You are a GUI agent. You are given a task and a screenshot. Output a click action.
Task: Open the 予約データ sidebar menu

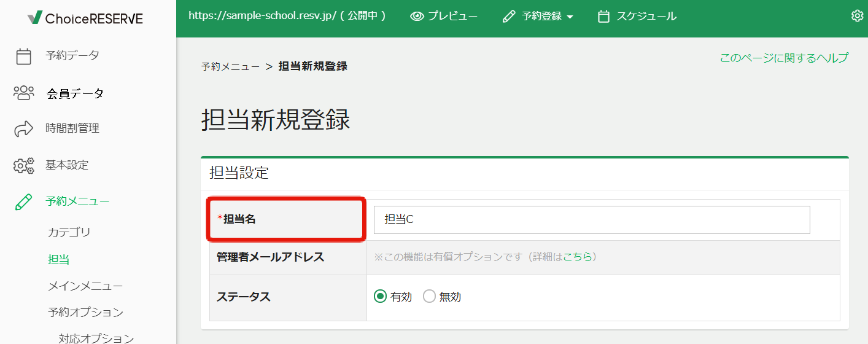(x=72, y=55)
